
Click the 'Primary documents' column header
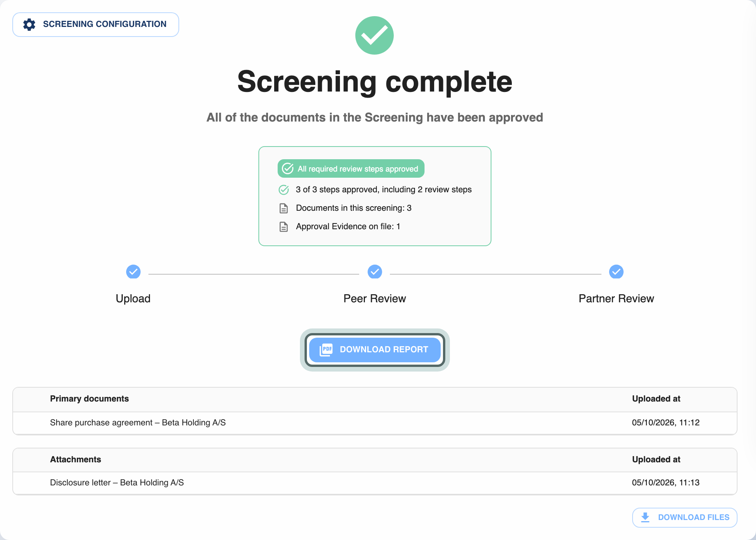click(x=89, y=399)
